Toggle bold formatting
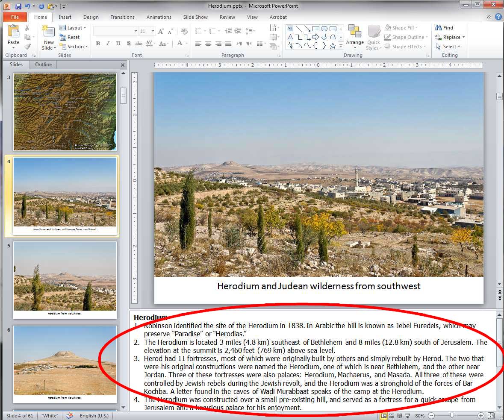 (x=97, y=43)
